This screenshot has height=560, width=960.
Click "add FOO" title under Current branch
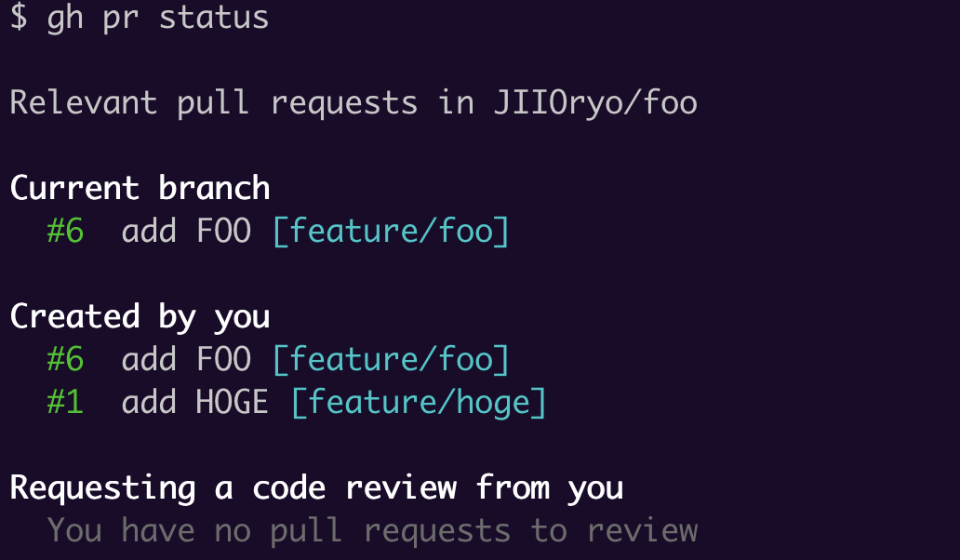point(186,230)
